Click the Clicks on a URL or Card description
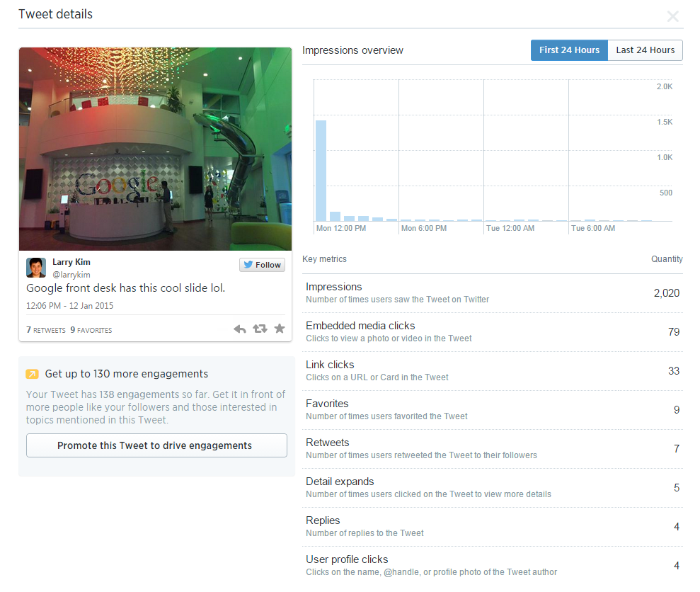700x592 pixels. (377, 377)
